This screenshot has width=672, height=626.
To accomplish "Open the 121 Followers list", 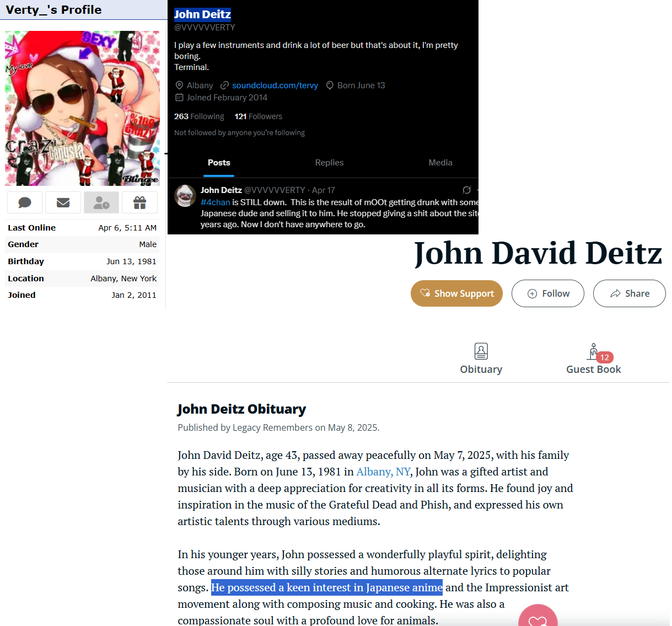I will tap(258, 116).
